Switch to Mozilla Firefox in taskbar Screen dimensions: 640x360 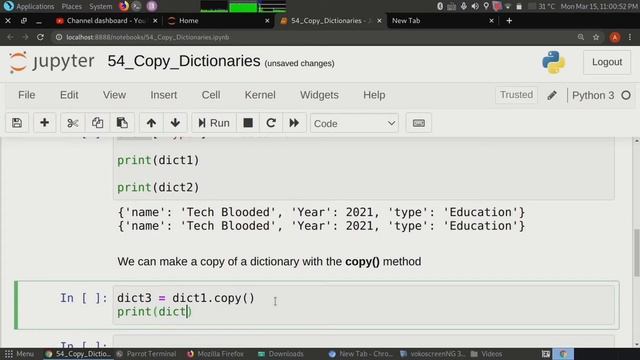tap(216, 354)
